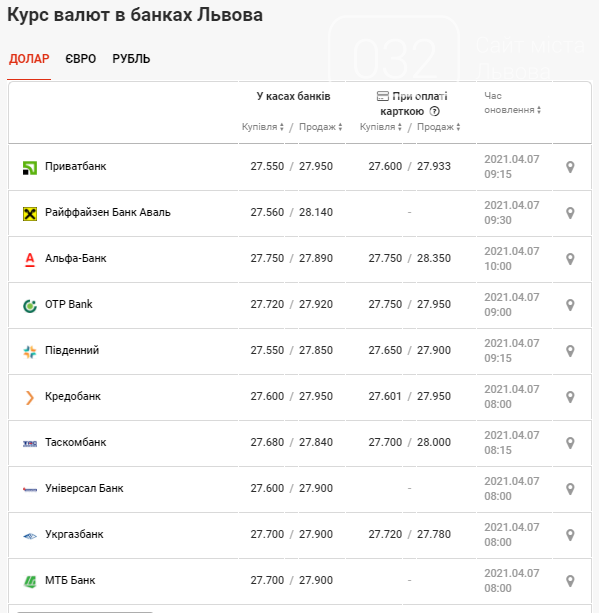The width and height of the screenshot is (599, 613).
Task: Sort by card payment Продаж rate
Action: (439, 127)
